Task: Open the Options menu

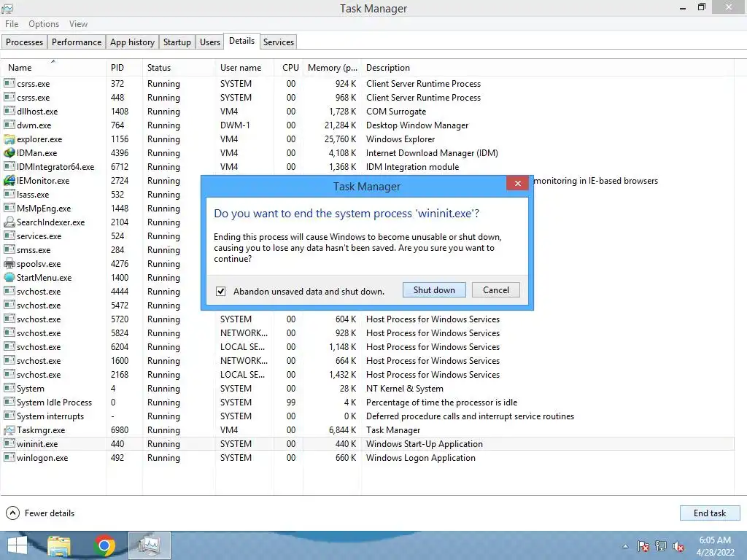Action: (x=44, y=24)
